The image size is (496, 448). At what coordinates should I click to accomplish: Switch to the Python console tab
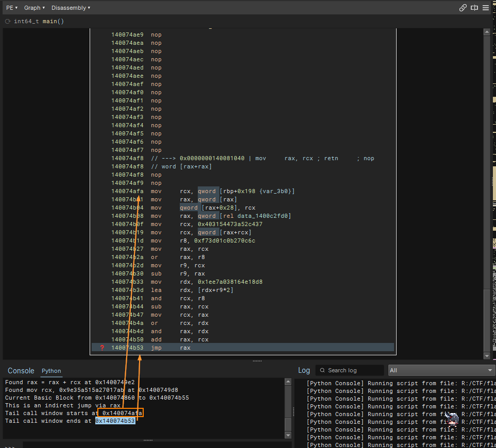click(51, 371)
